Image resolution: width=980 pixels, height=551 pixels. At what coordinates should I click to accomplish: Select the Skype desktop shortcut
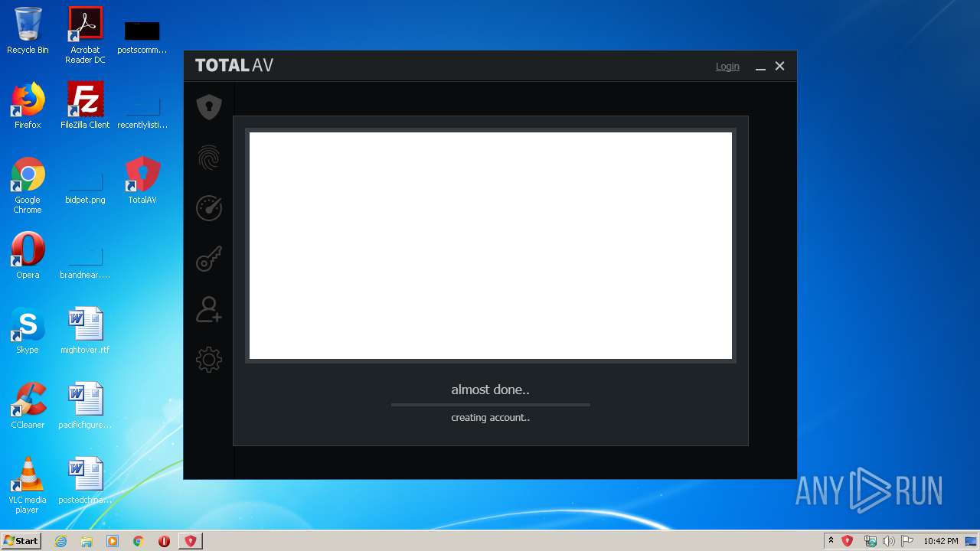tap(28, 331)
